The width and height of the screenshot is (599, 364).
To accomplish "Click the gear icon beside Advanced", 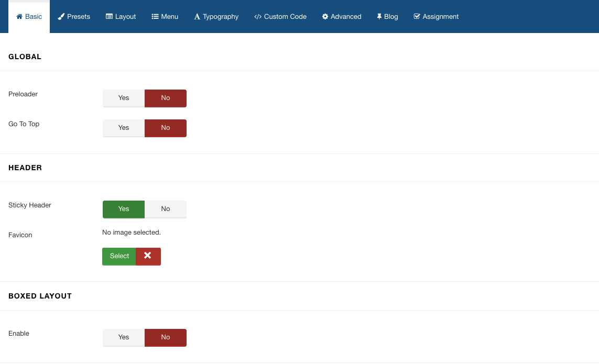I will (x=325, y=17).
